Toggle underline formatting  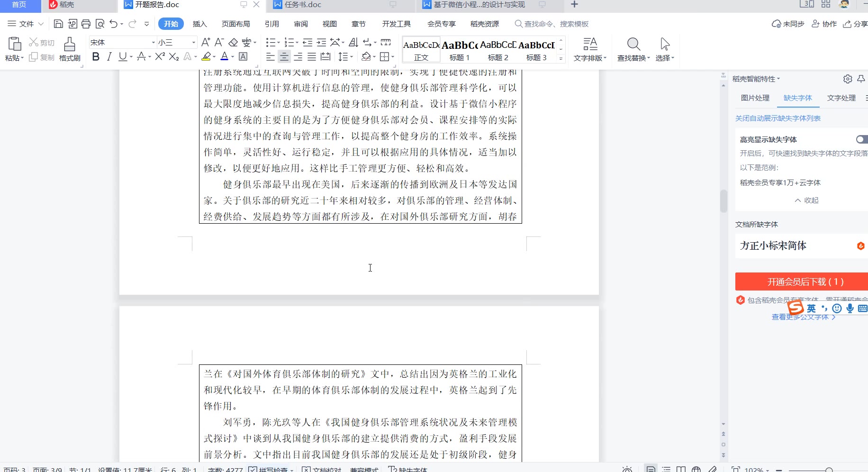point(123,57)
